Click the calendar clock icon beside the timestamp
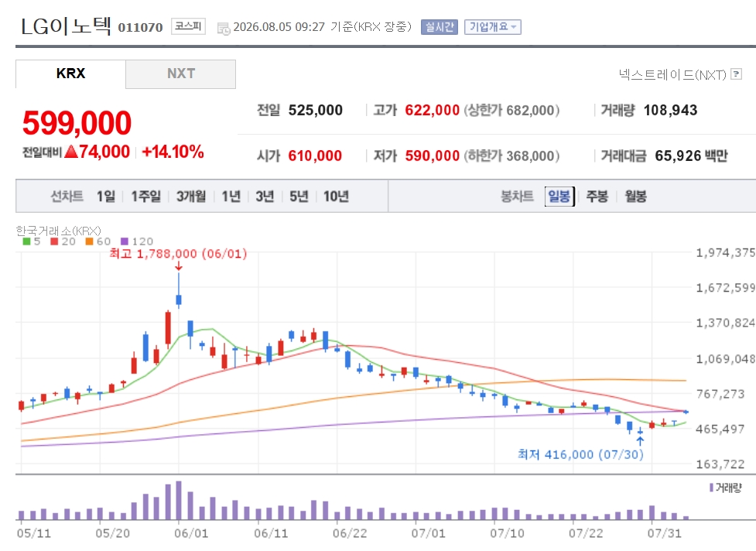This screenshot has width=756, height=551. [x=224, y=28]
